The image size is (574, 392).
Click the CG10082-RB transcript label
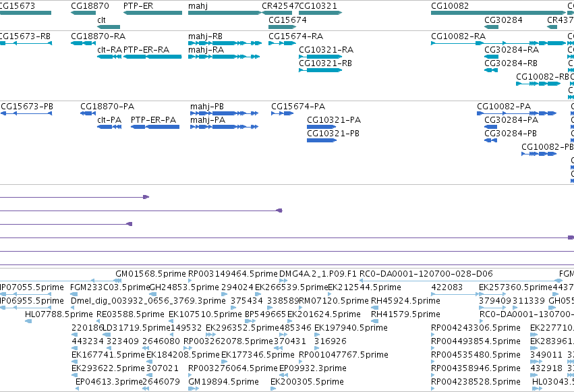[542, 77]
